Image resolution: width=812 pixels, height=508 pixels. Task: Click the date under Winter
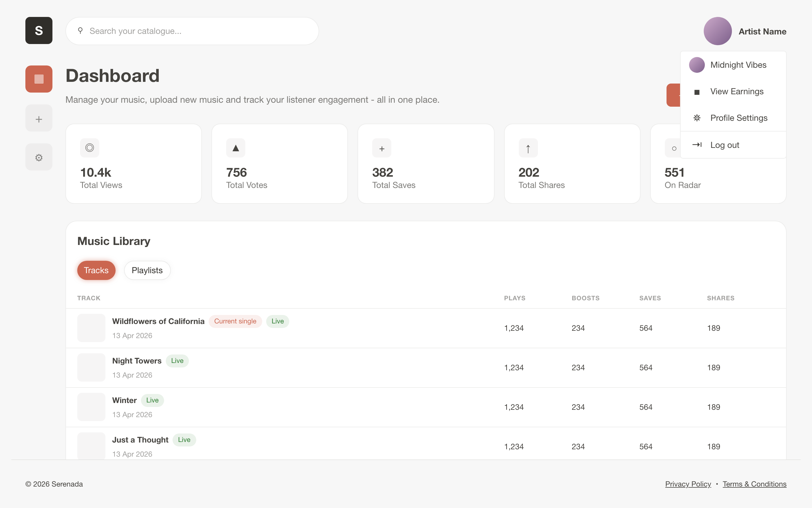(132, 415)
